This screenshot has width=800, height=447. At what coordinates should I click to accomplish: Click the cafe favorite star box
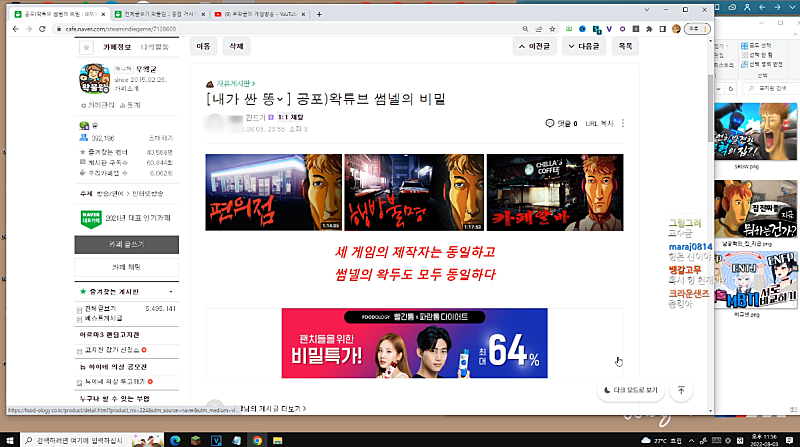tap(86, 47)
